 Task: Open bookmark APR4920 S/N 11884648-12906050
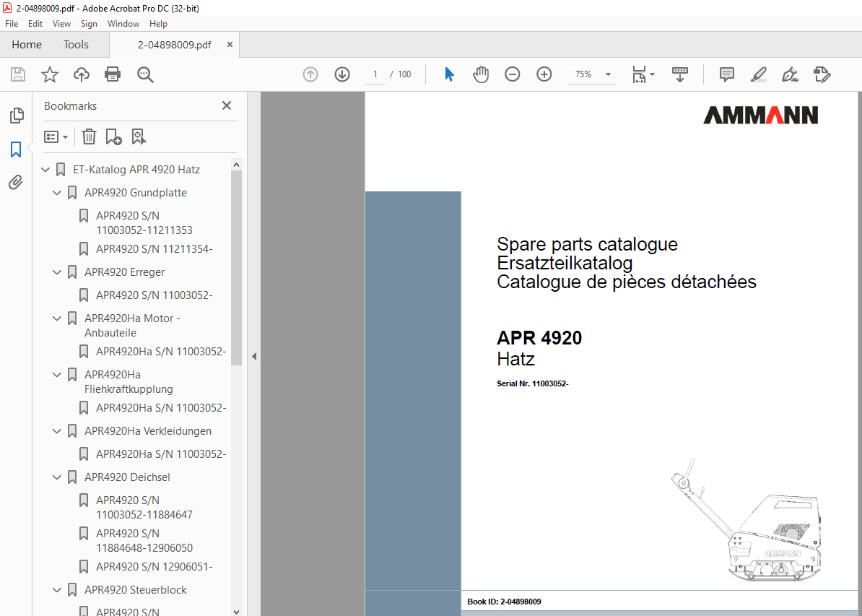point(144,541)
